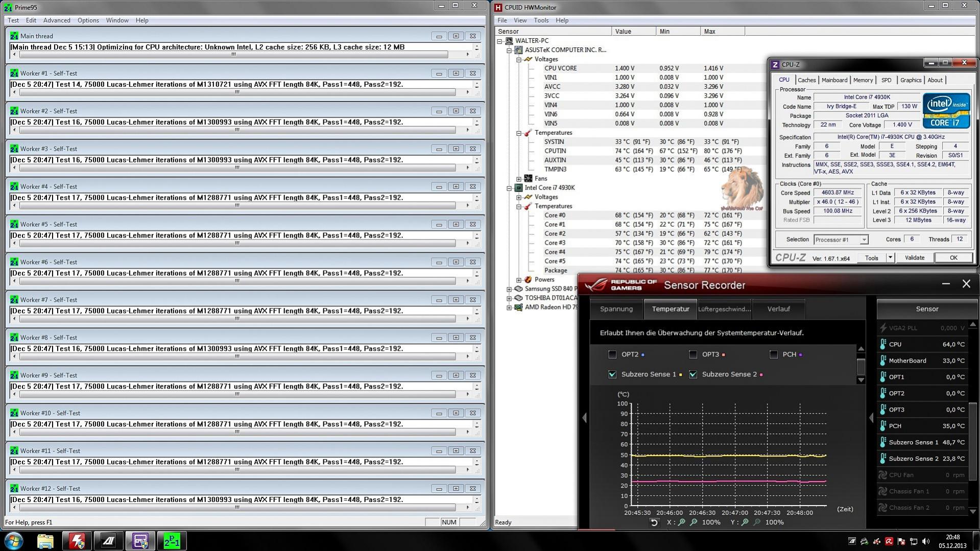Click the Windows Start orb
This screenshot has height=551, width=980.
pyautogui.click(x=14, y=541)
